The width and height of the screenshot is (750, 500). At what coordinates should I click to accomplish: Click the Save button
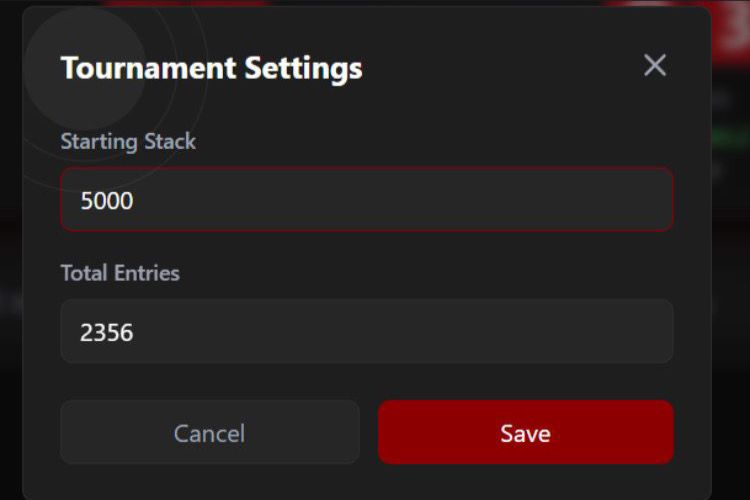[x=525, y=433]
